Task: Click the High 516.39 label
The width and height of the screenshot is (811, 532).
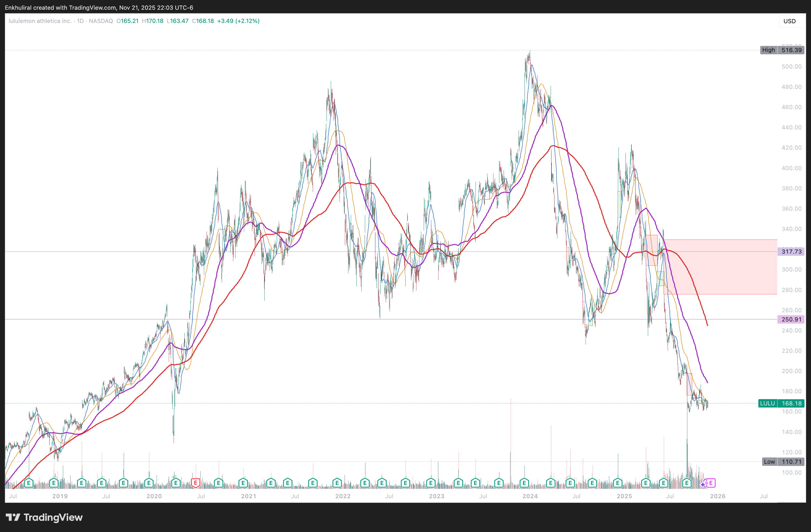Action: point(782,50)
